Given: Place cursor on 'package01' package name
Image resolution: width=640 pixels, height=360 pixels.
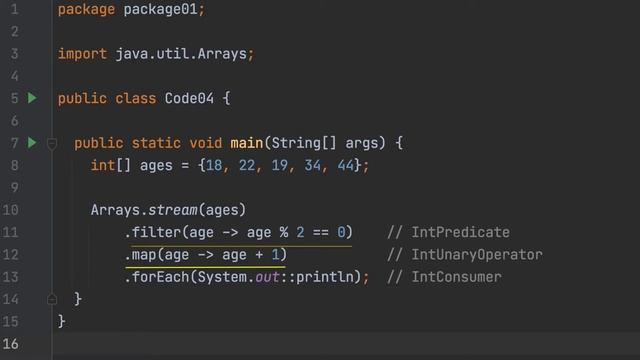Looking at the screenshot, I should [160, 9].
